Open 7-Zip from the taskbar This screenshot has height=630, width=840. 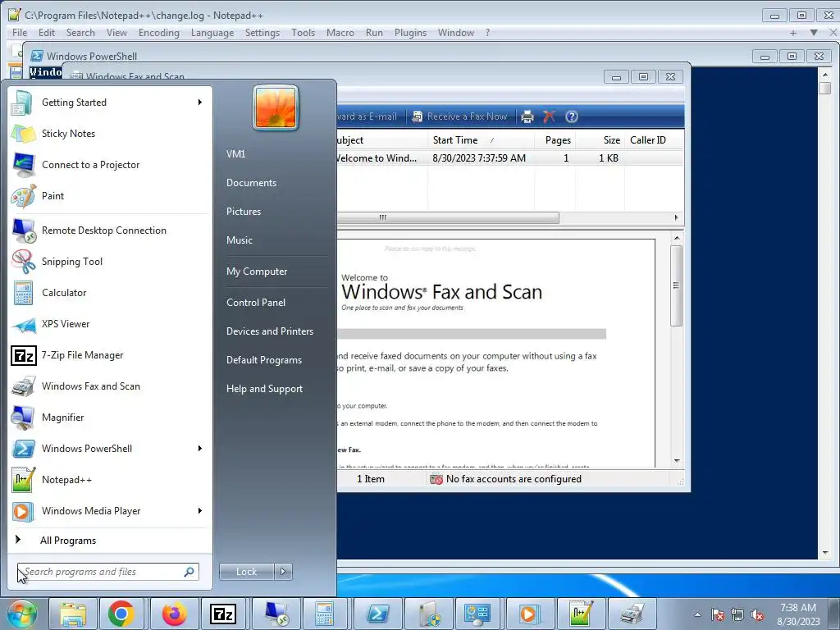click(223, 614)
